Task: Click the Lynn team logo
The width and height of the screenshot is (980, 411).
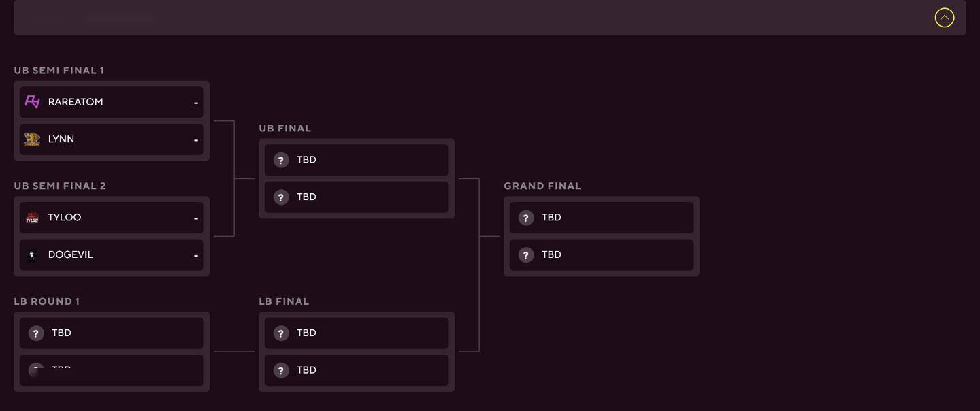Action: (x=32, y=139)
